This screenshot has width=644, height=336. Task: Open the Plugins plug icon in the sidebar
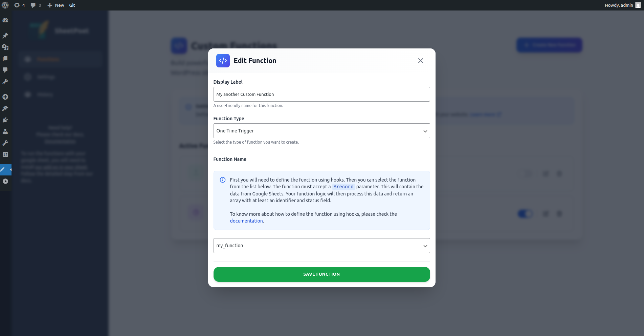pos(5,120)
